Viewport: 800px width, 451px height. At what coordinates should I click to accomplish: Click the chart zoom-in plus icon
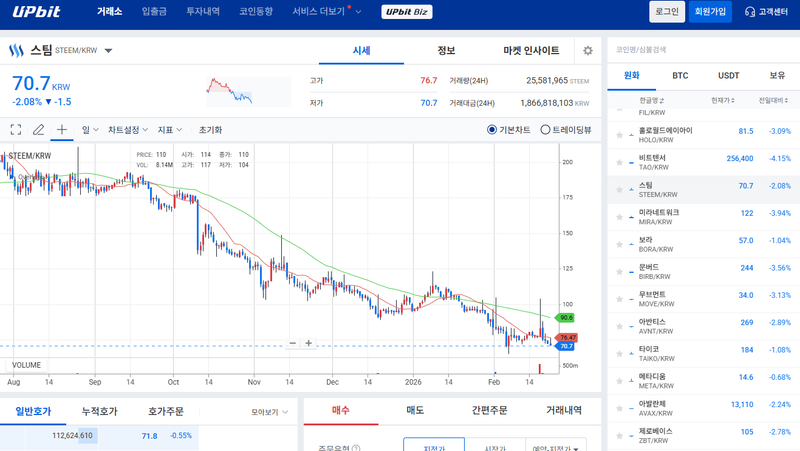coord(309,343)
